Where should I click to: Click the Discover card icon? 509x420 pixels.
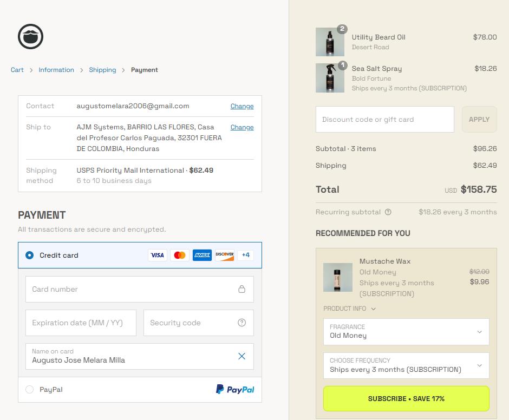pos(225,255)
